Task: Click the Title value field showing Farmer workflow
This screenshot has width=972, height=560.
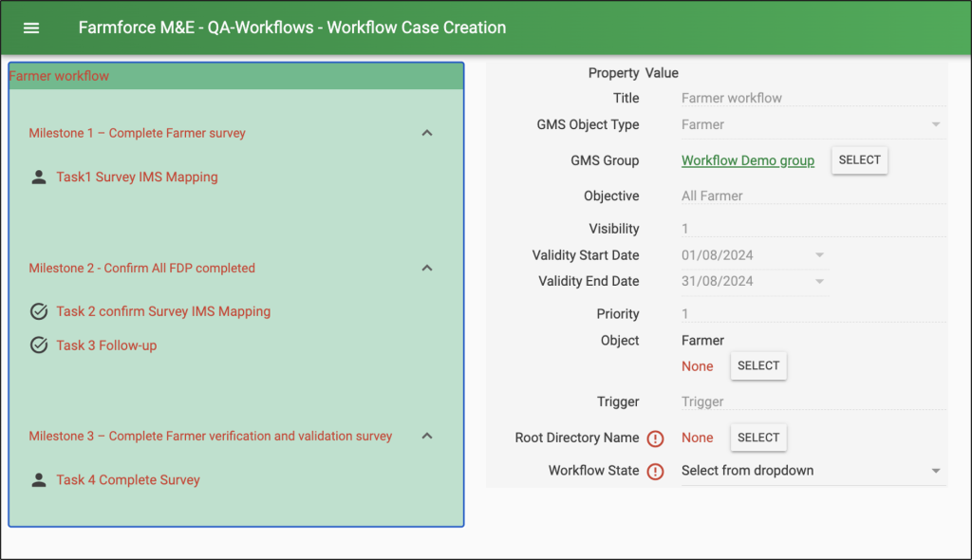Action: [x=813, y=98]
